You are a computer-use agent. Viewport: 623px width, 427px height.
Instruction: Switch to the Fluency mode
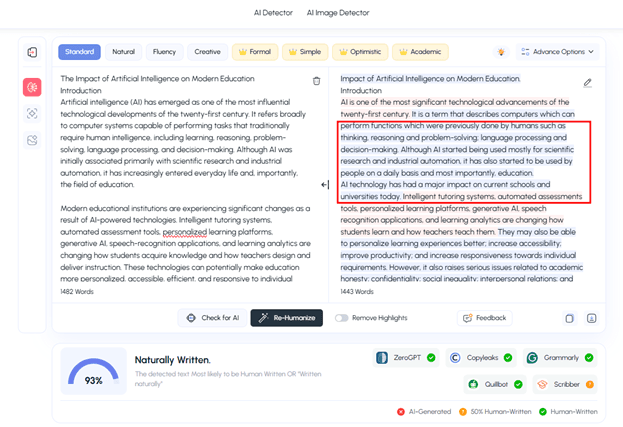coord(164,52)
